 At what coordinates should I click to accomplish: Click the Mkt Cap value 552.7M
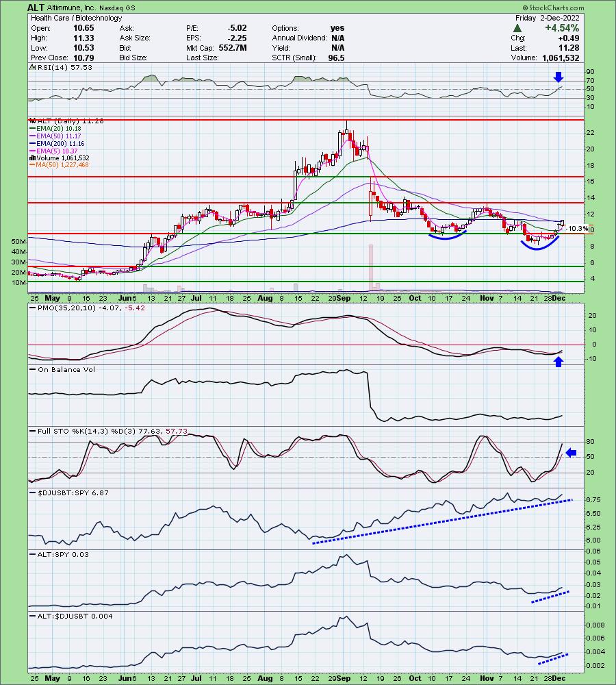pos(233,48)
